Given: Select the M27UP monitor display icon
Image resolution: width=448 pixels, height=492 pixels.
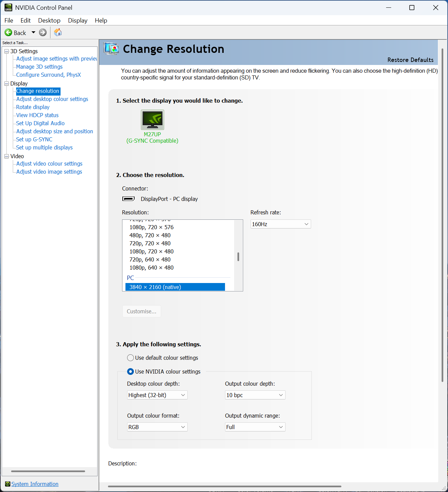Looking at the screenshot, I should [152, 120].
